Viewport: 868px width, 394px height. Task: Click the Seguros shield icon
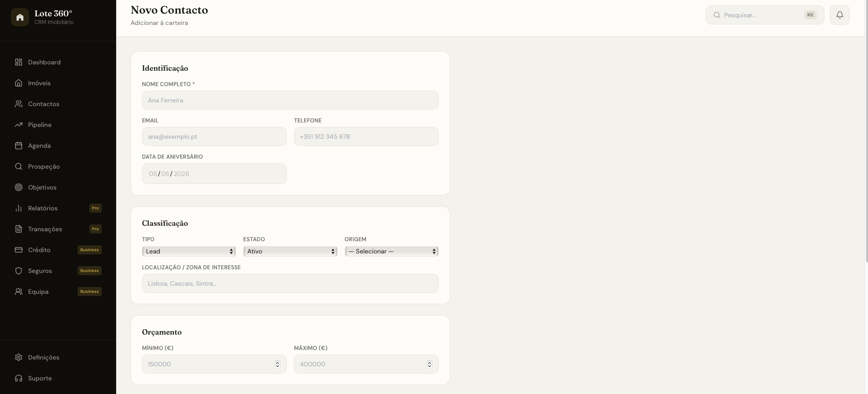click(x=19, y=271)
